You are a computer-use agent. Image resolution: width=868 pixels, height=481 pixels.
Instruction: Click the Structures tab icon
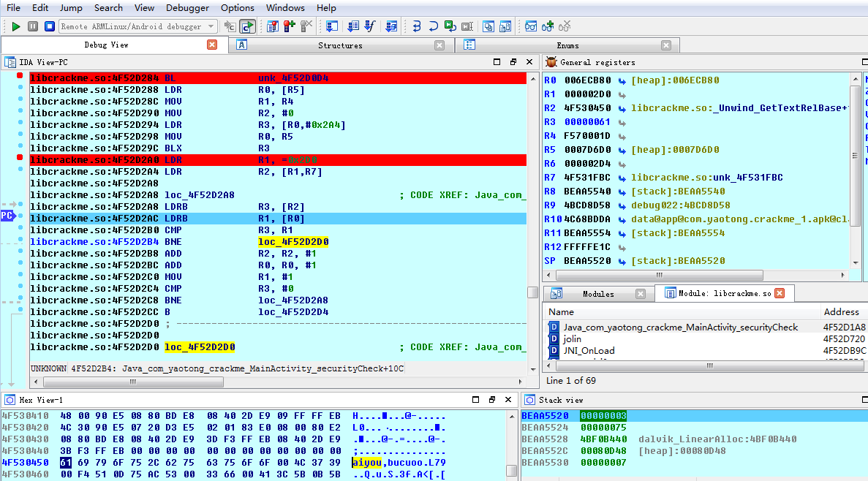[x=242, y=45]
